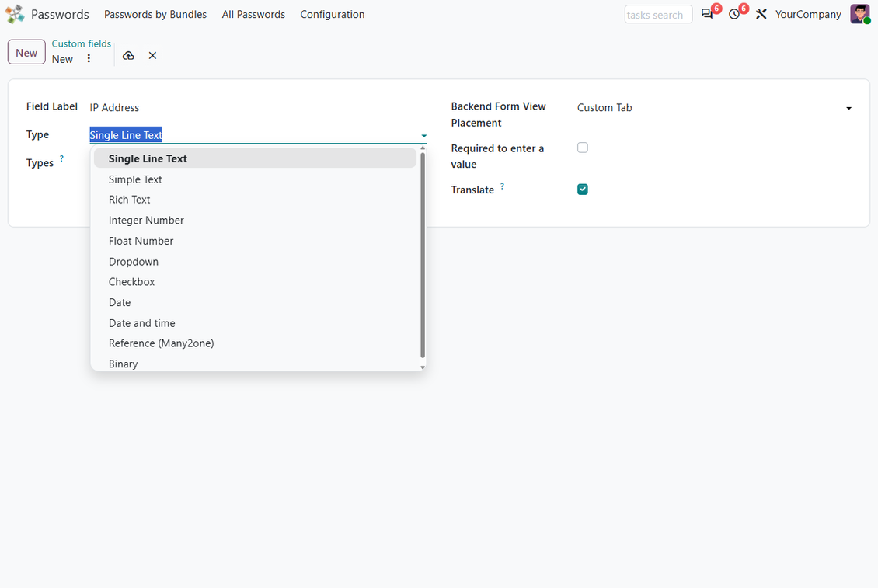The image size is (878, 588).
Task: Focus the tasks search box
Action: click(658, 15)
